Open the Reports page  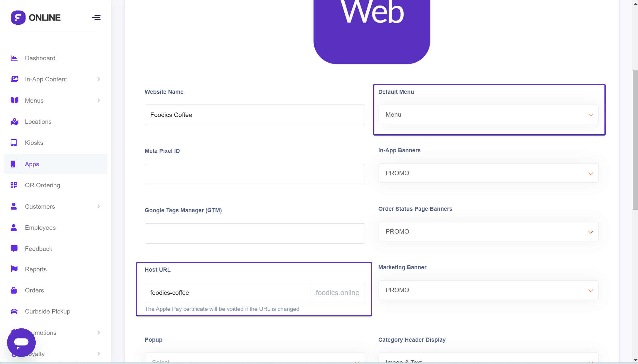click(x=36, y=269)
